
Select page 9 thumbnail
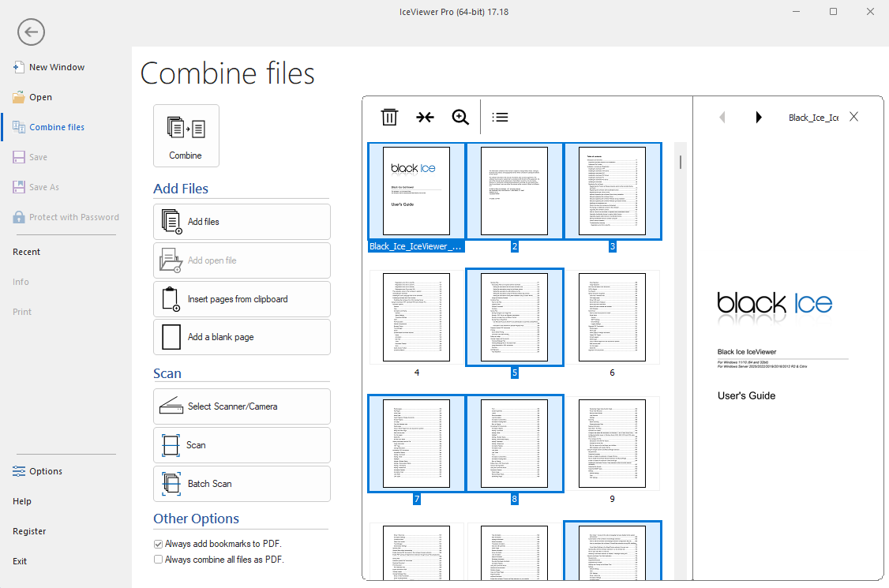(x=613, y=444)
